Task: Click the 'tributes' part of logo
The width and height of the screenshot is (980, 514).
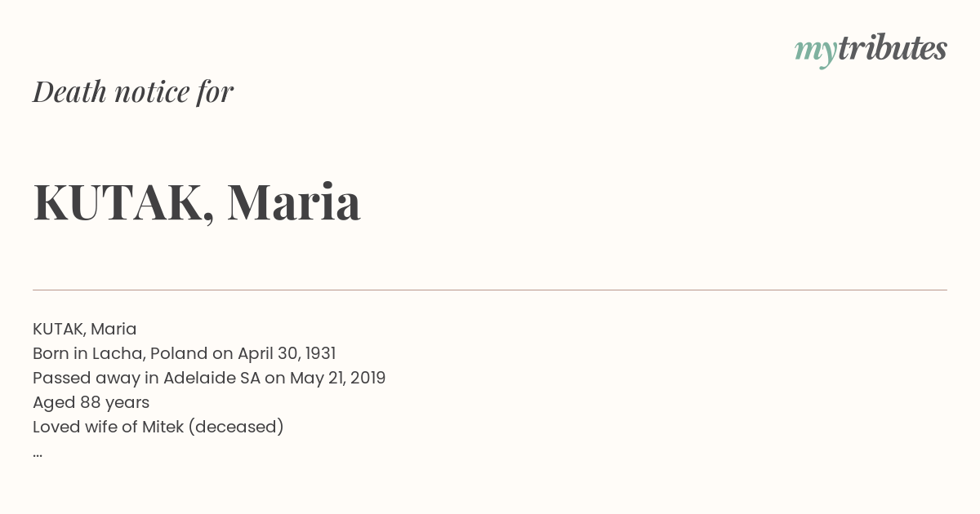Action: pos(893,48)
